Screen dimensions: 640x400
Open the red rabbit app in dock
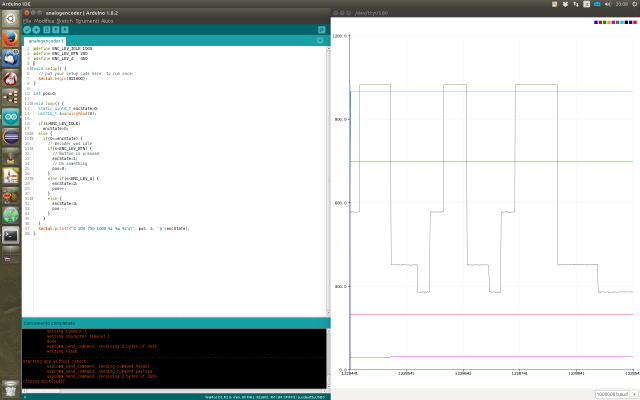11,78
